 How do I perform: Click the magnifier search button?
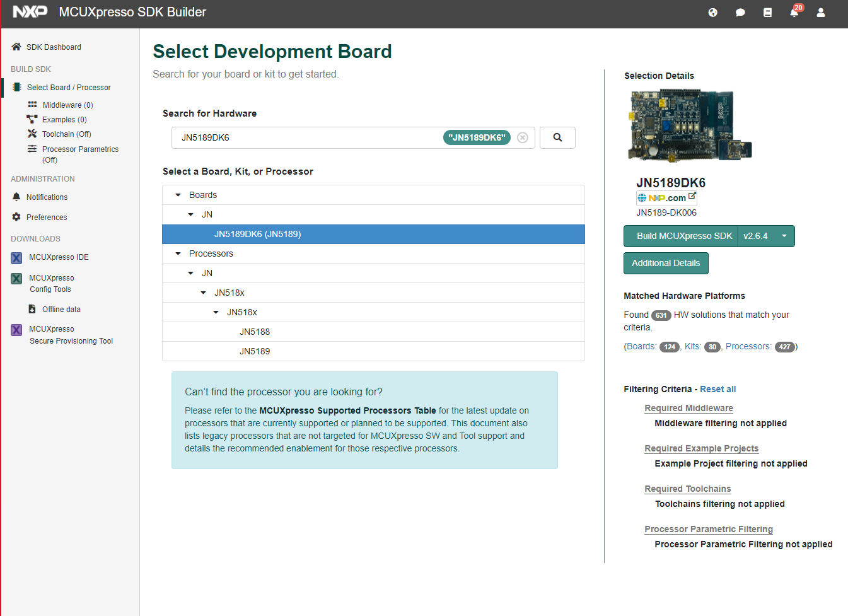(557, 137)
